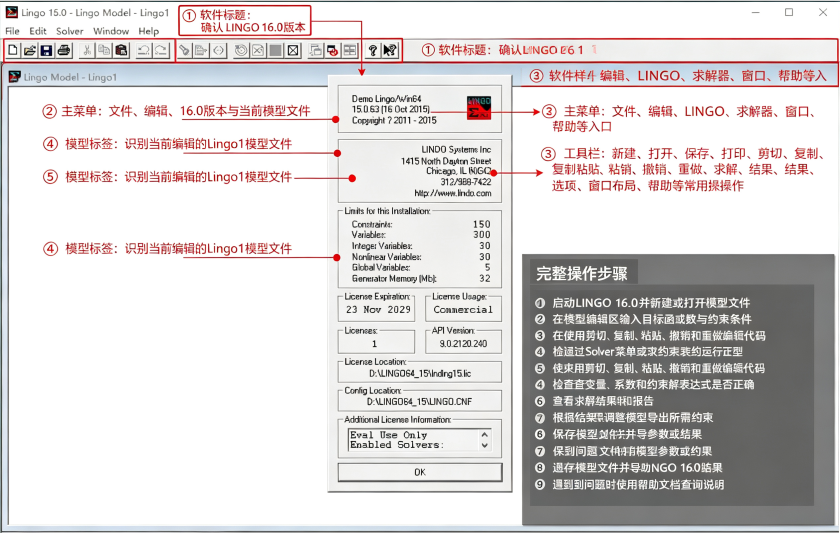Open the Window menu
This screenshot has height=533, width=840.
pyautogui.click(x=111, y=31)
